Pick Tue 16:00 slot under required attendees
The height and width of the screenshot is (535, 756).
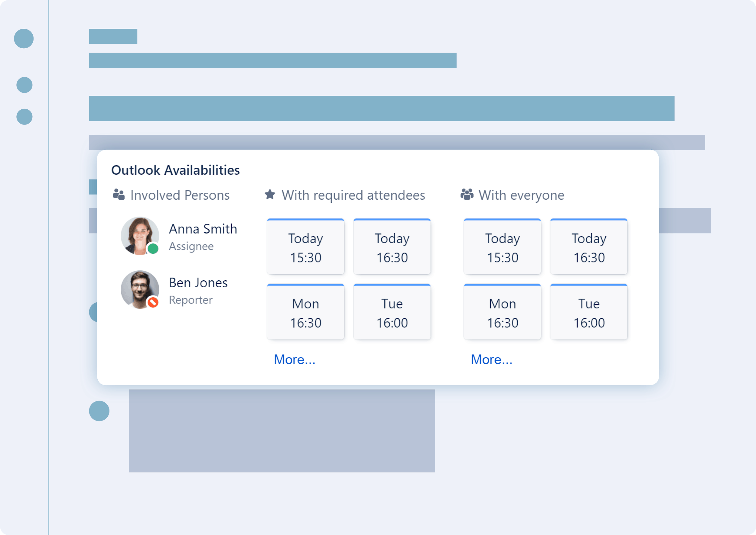point(392,312)
